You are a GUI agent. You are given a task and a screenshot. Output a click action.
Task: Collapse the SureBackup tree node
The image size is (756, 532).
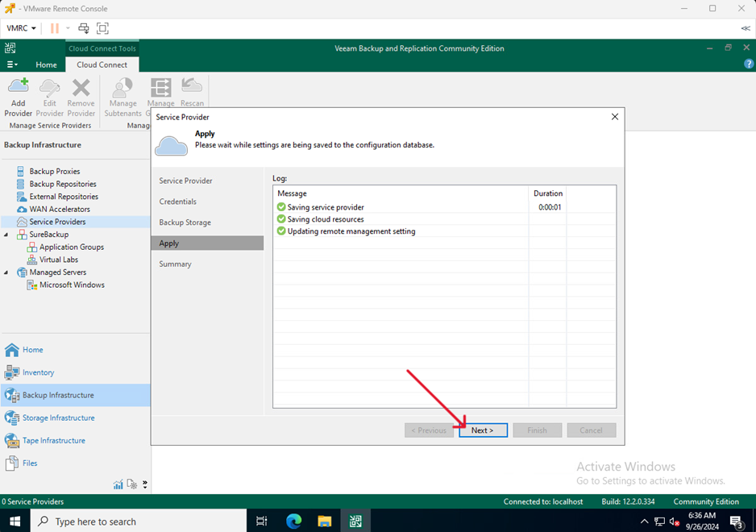pos(6,235)
